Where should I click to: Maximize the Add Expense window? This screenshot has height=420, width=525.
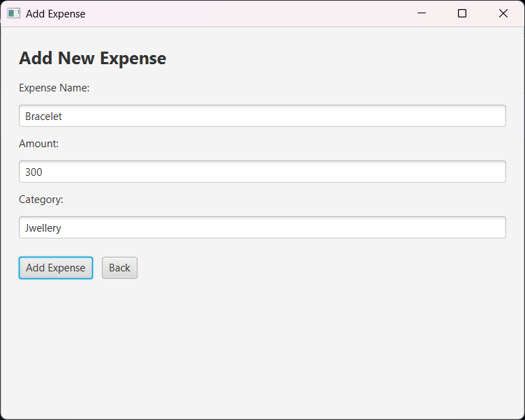click(x=462, y=13)
